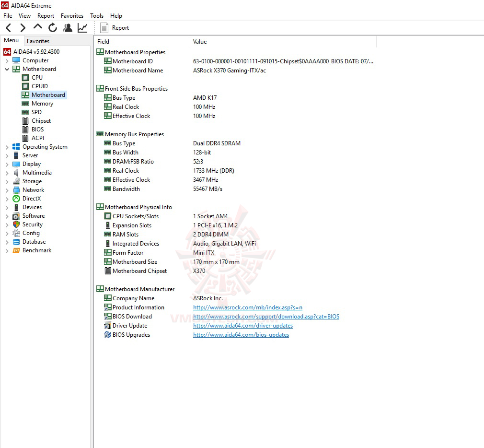Click the Report page icon in toolbar
This screenshot has width=484, height=448.
[x=104, y=28]
